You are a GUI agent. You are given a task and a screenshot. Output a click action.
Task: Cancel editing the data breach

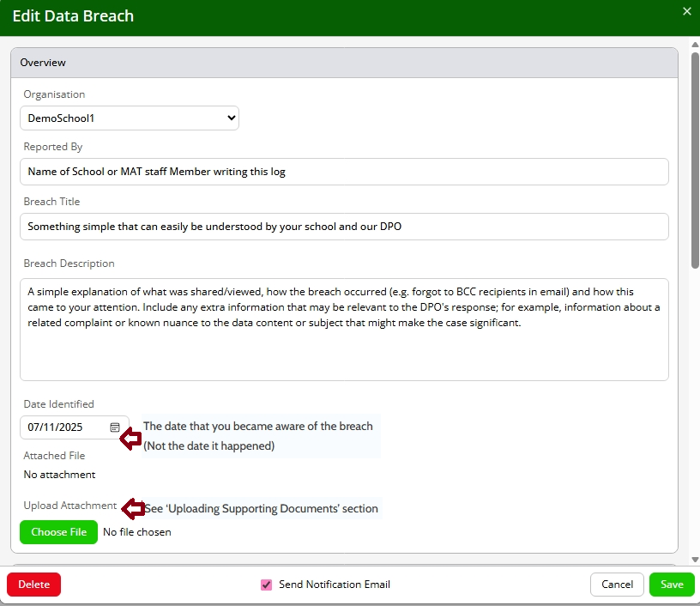tap(617, 585)
